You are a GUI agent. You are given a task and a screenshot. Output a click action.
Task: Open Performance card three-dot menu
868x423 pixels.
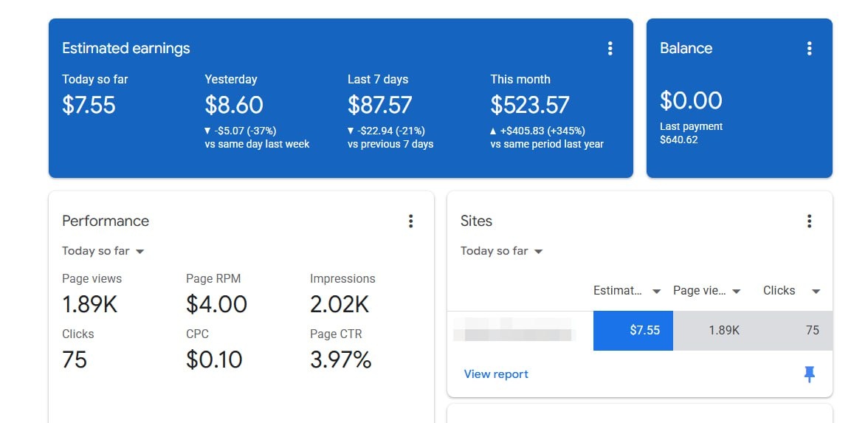[410, 221]
